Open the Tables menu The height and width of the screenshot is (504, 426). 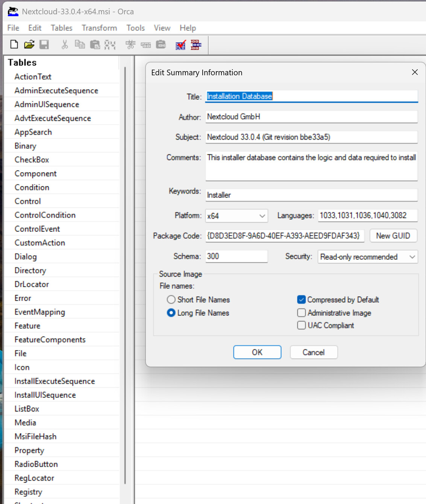62,28
